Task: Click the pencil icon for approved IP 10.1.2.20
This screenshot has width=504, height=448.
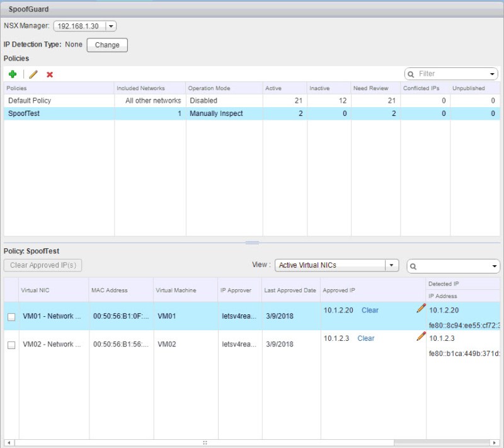Action: pos(421,308)
